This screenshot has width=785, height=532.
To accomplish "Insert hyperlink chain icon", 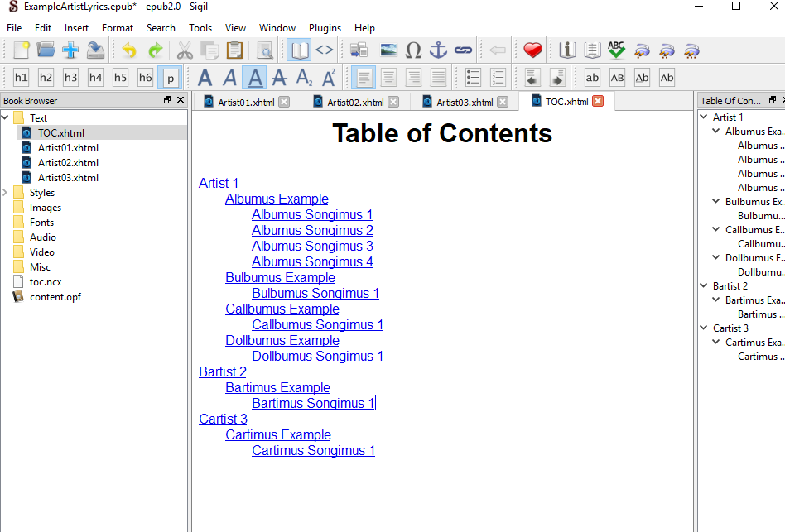I will [463, 50].
